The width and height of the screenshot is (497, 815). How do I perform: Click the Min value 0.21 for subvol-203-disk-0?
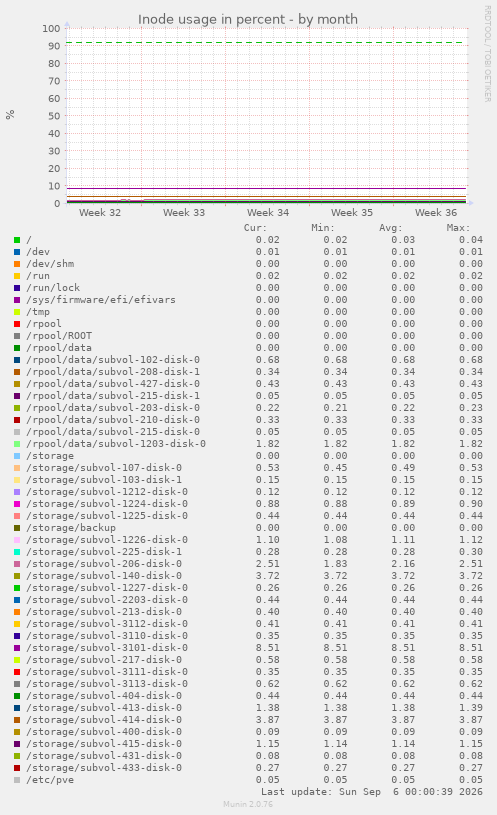tap(335, 408)
